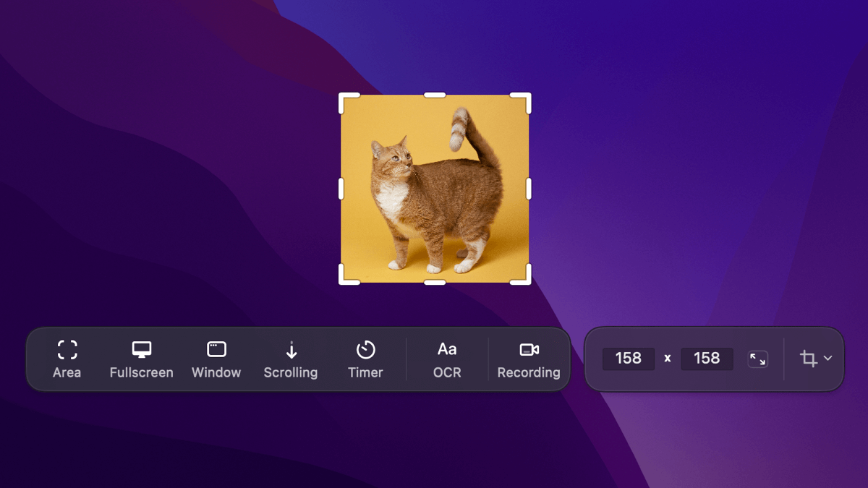Image resolution: width=868 pixels, height=488 pixels.
Task: Activate the OCR text recognition tool
Action: tap(447, 359)
